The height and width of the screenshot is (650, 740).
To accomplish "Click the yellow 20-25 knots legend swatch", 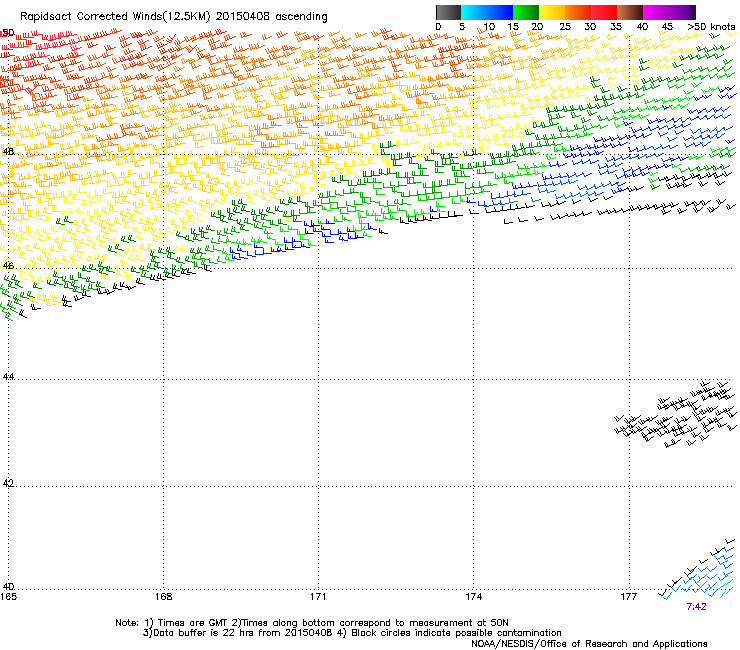I will [552, 12].
